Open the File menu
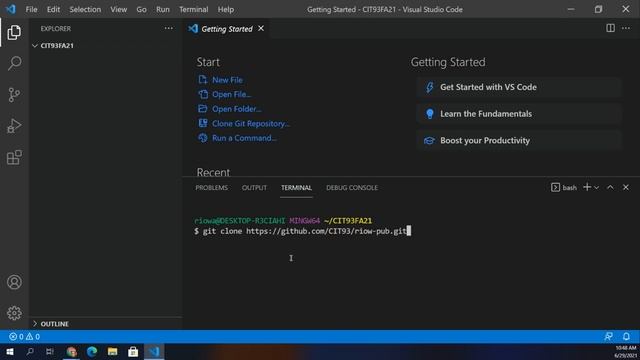Screen dimensions: 640x360 pos(31,9)
